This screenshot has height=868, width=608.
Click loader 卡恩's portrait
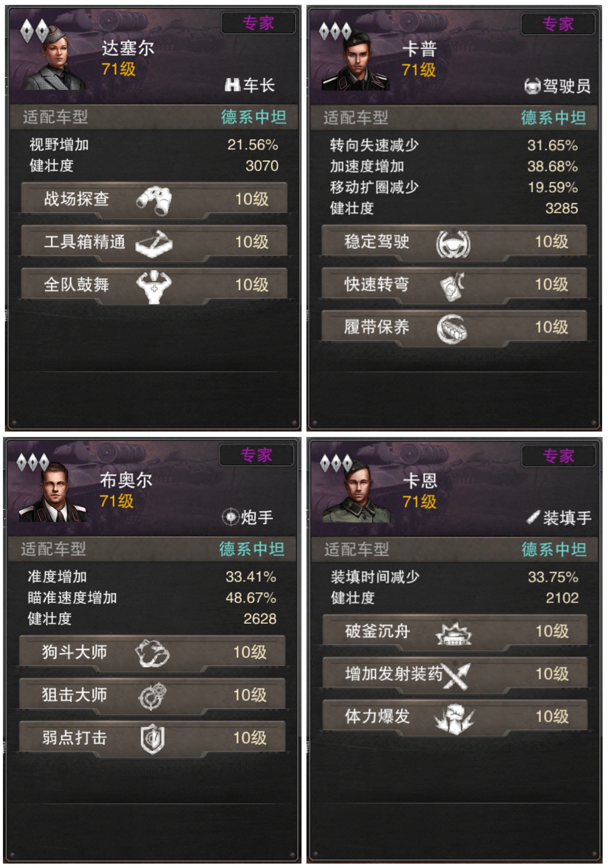click(x=357, y=492)
